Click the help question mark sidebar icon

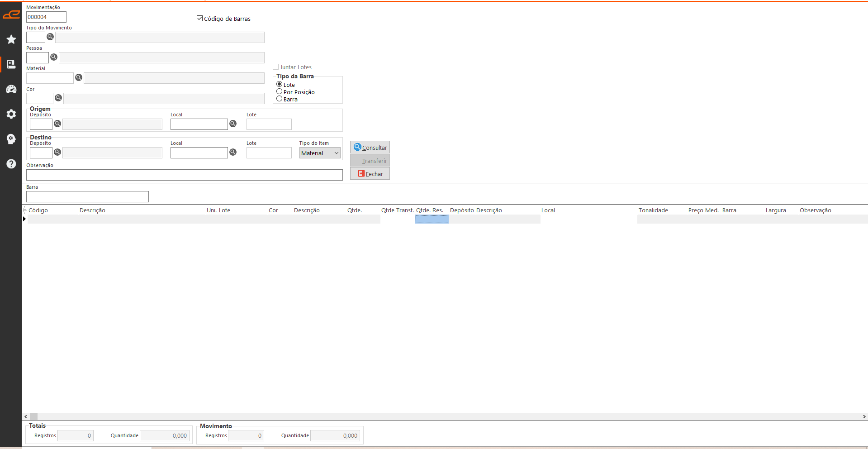(11, 164)
